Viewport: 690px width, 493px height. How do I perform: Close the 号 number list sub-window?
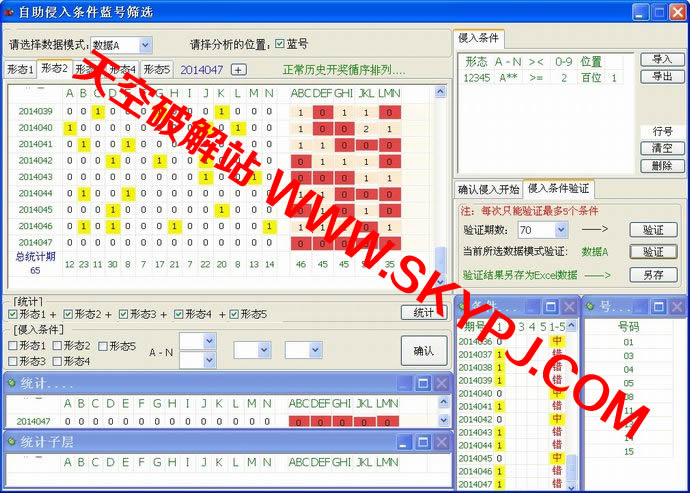point(675,306)
